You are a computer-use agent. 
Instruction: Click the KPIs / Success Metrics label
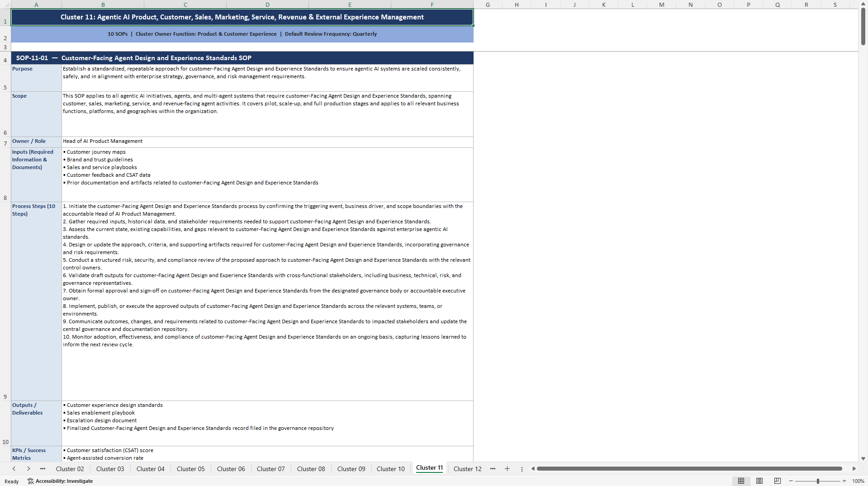[36, 454]
